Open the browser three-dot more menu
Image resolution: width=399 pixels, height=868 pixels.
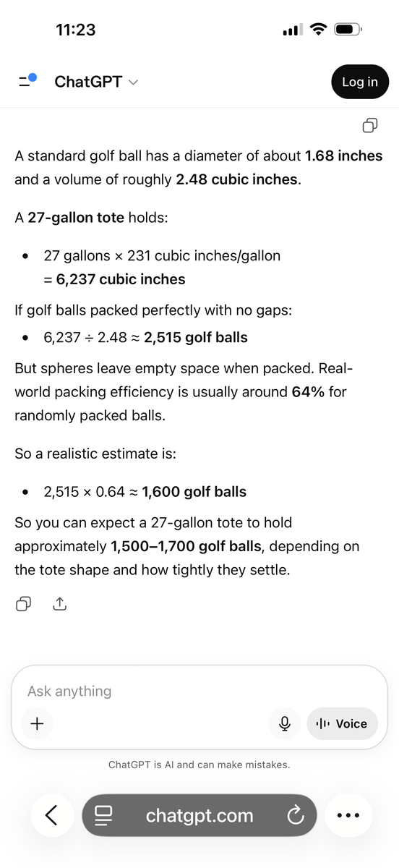[348, 815]
